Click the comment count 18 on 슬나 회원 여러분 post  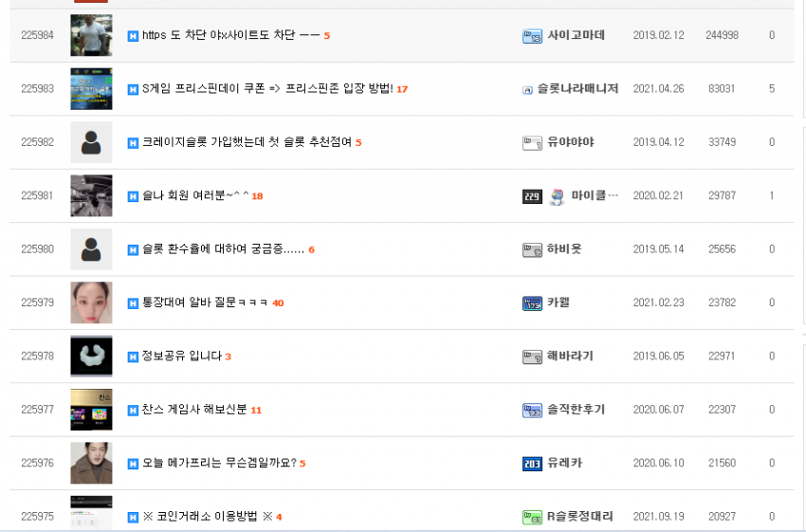pyautogui.click(x=257, y=196)
